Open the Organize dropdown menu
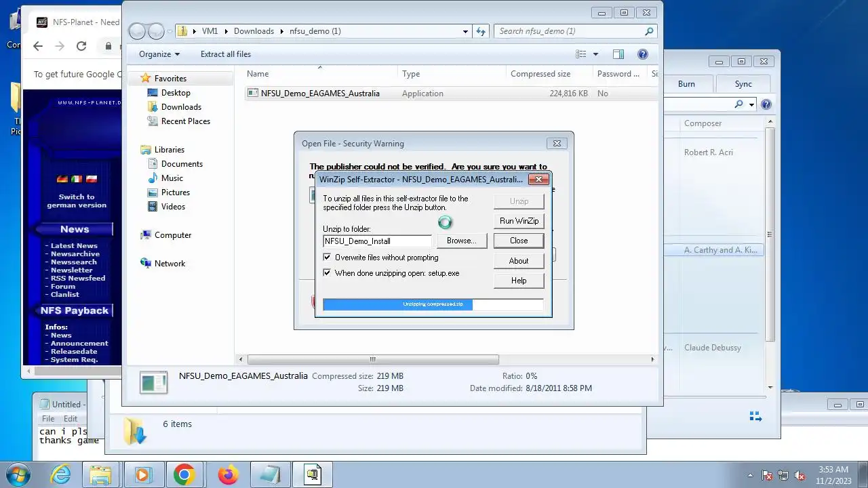Viewport: 868px width, 488px height. pyautogui.click(x=159, y=54)
